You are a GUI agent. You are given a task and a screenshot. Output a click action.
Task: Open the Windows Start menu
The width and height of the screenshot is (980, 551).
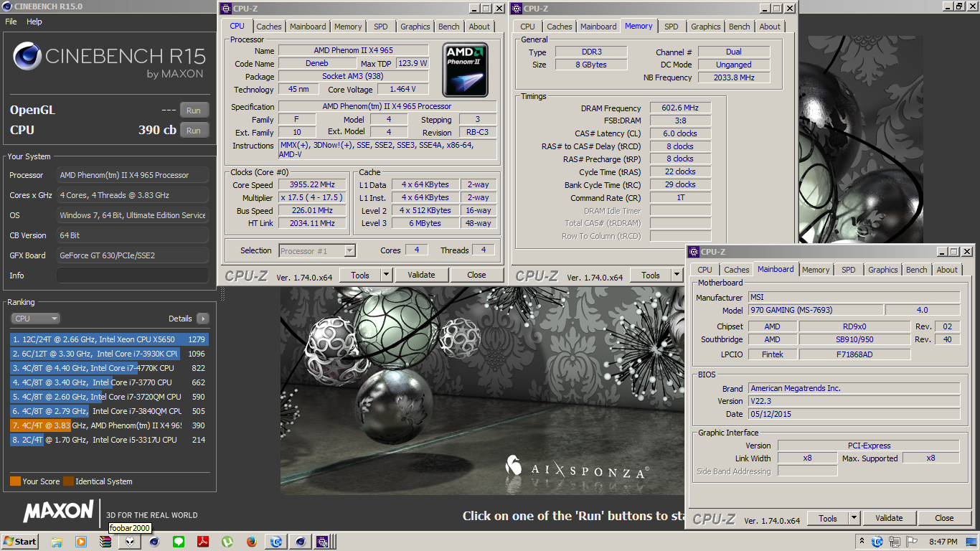[x=20, y=542]
